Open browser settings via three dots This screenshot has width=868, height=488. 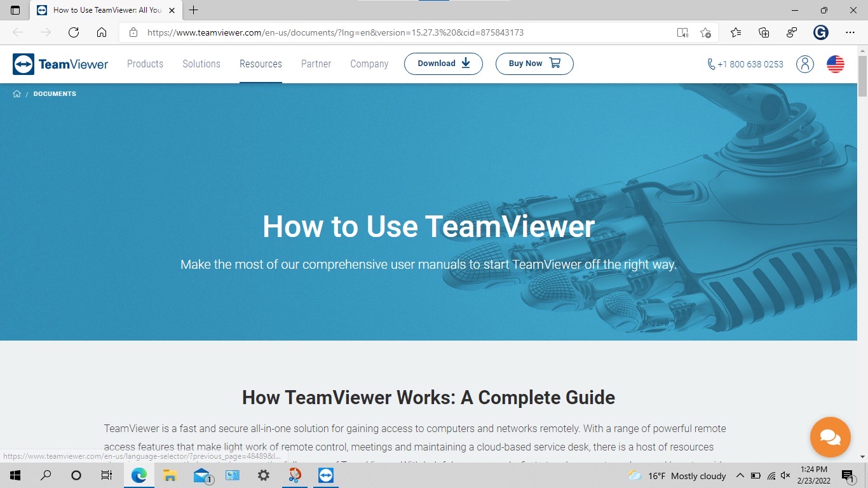point(850,32)
